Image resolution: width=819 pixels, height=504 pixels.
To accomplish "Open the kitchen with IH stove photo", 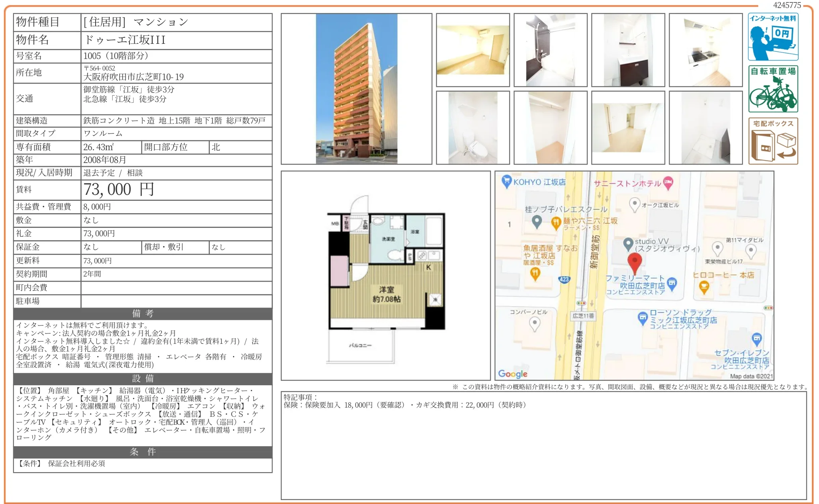I will click(x=705, y=50).
